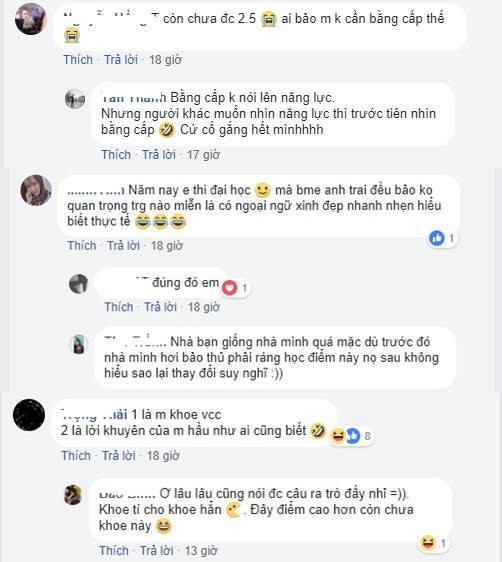Screen dimensions: 502x562
Task: Click Trả lời under the 'Khoe tí cho khoe hẳn' reply
Action: coord(157,551)
